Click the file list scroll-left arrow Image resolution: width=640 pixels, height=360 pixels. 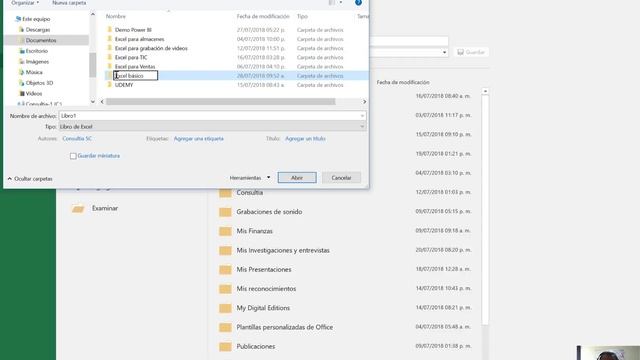coord(102,102)
